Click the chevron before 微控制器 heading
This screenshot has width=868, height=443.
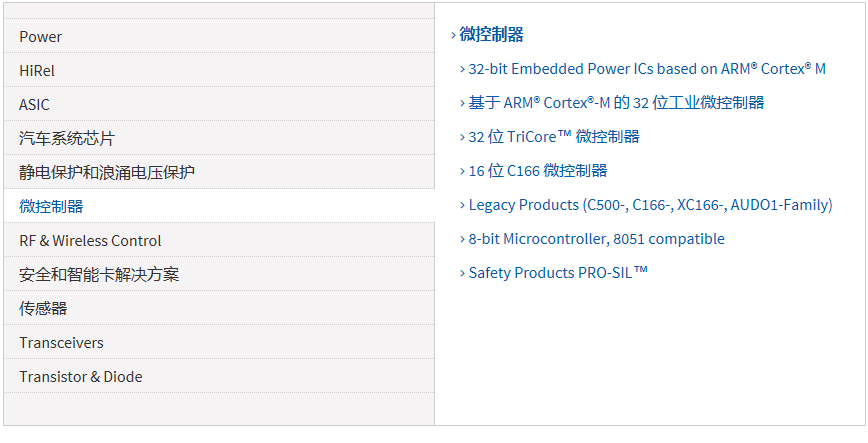[453, 35]
